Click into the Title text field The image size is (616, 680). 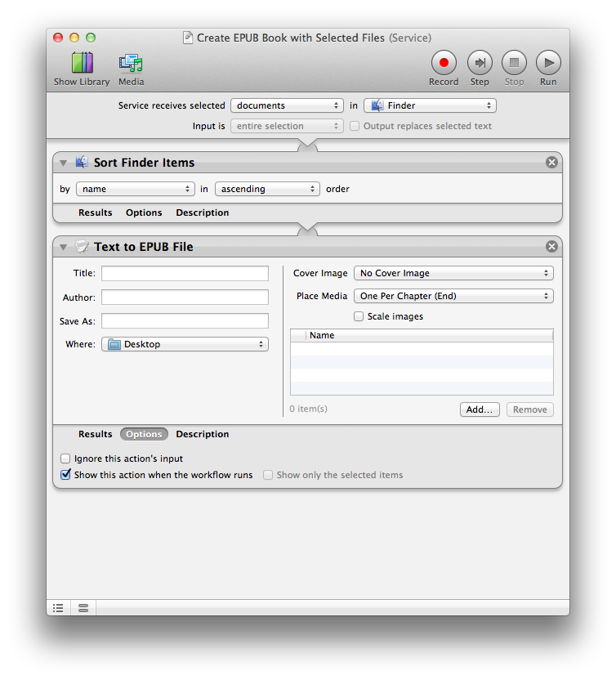185,274
